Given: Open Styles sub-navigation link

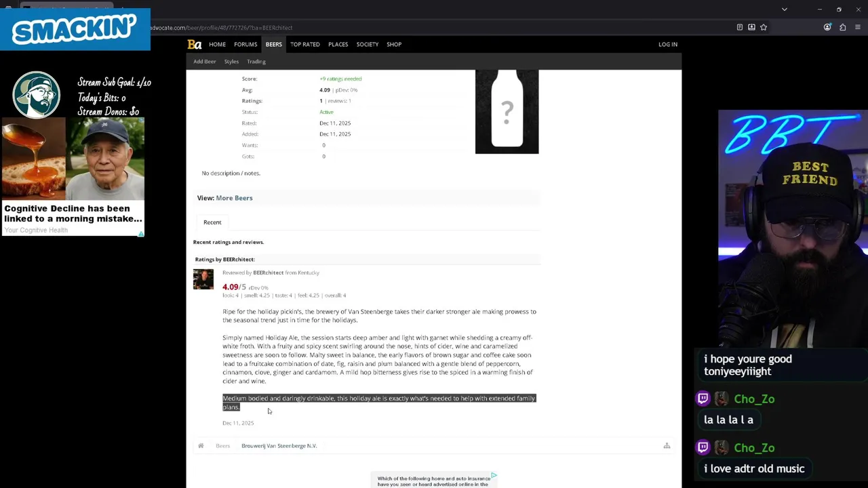Looking at the screenshot, I should click(x=231, y=62).
